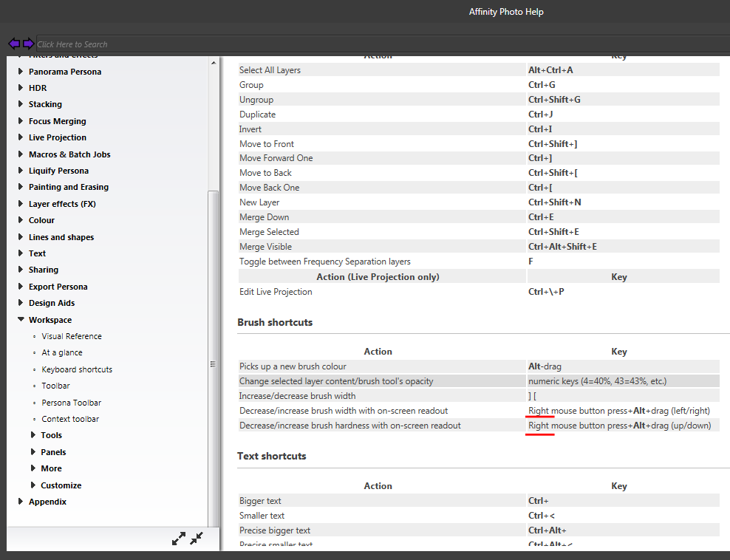Expand the Export Persona topic
Screen dimensions: 730x560
tap(21, 286)
